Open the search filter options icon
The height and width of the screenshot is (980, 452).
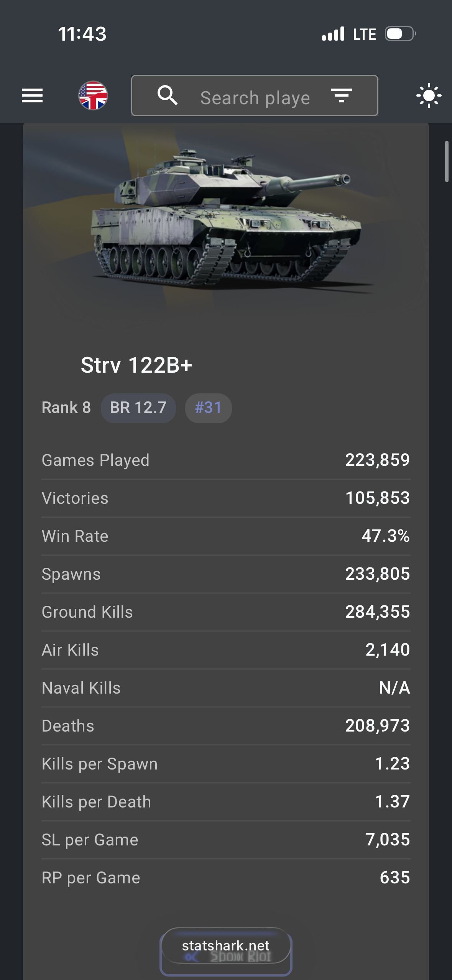(341, 95)
